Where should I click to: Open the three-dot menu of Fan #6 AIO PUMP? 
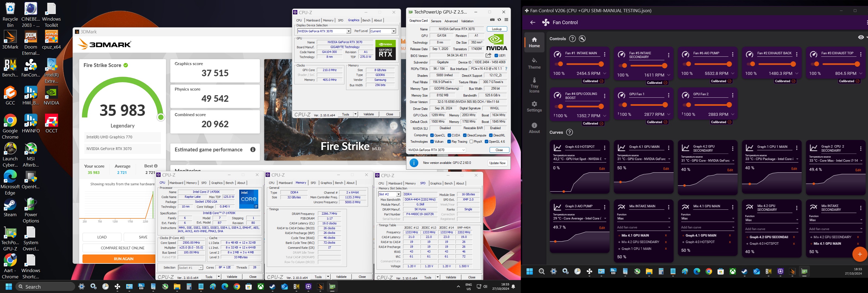[733, 54]
